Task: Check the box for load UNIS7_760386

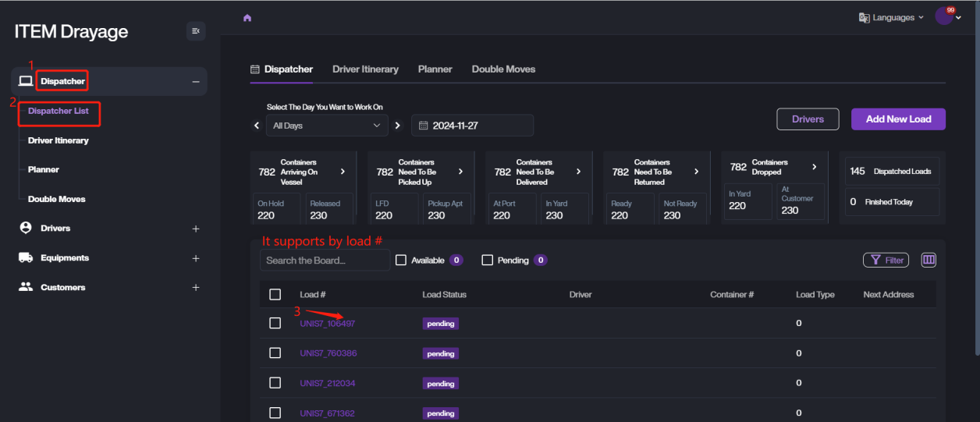Action: click(x=275, y=353)
